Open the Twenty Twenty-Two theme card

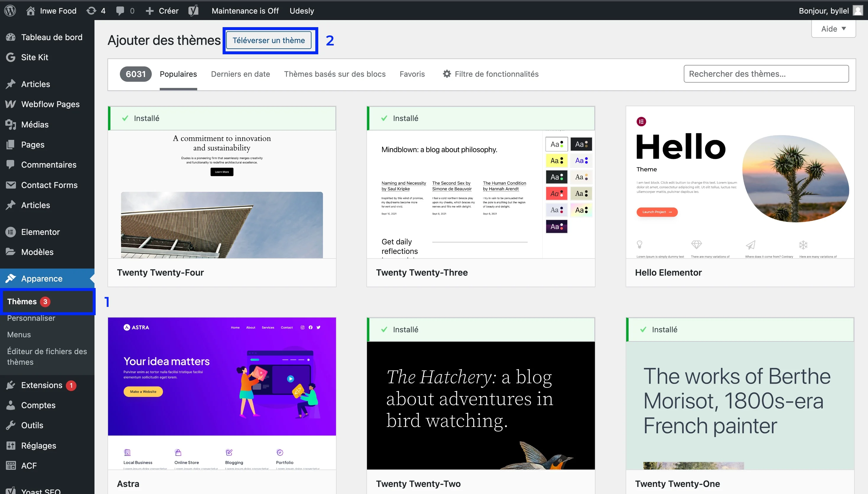point(480,405)
